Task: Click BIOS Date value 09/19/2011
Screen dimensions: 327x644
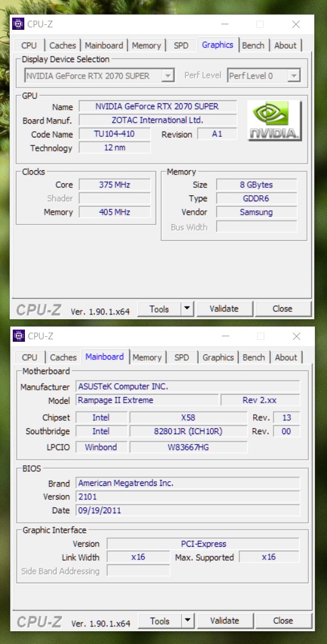Action: pyautogui.click(x=188, y=511)
